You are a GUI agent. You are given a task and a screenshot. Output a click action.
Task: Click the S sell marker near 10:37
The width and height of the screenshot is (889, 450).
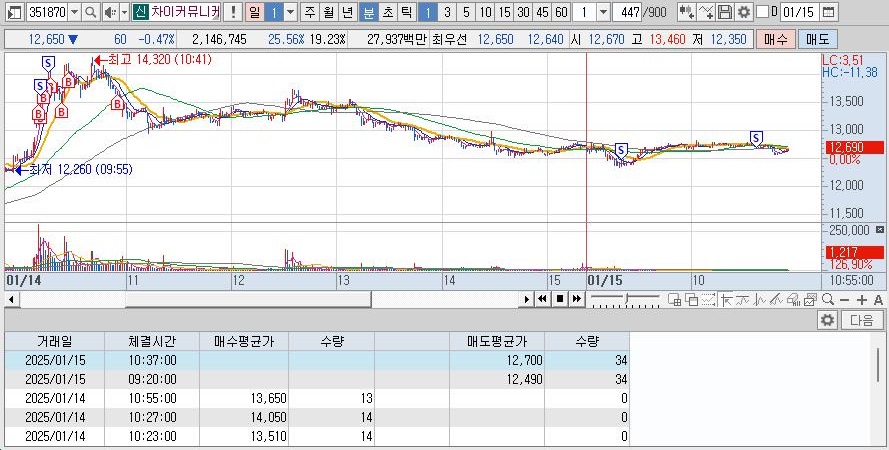coord(756,138)
